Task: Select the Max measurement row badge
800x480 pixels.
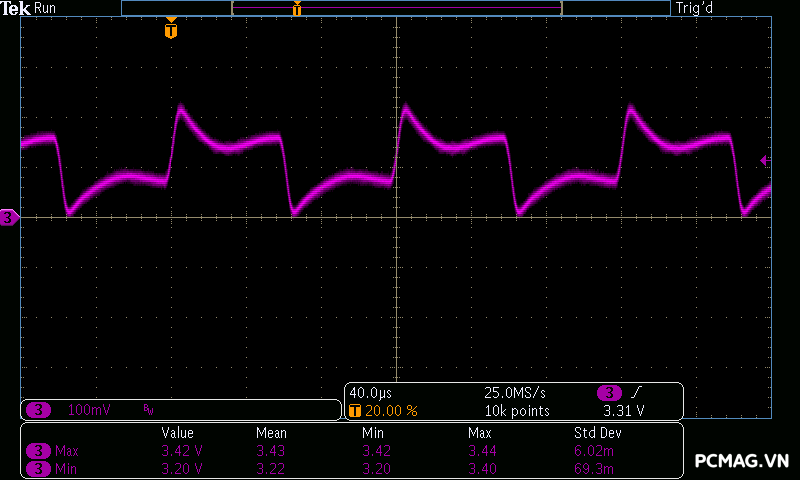Action: [38, 451]
